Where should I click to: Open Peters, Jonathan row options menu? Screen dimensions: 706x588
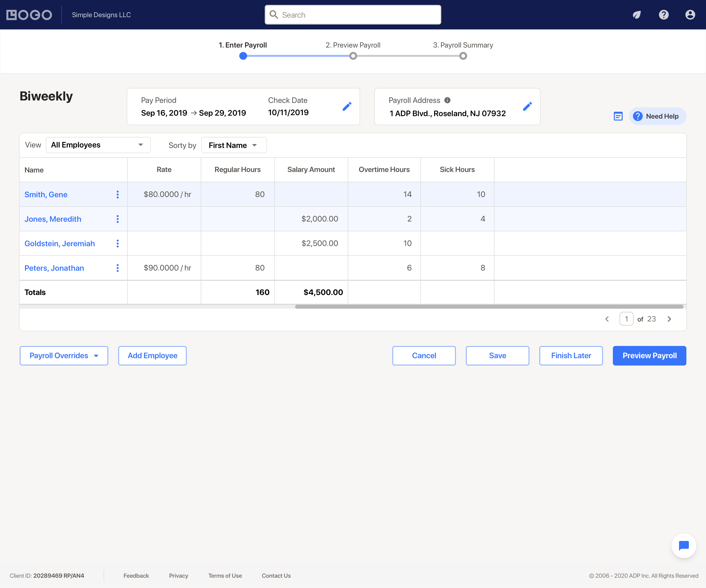118,268
